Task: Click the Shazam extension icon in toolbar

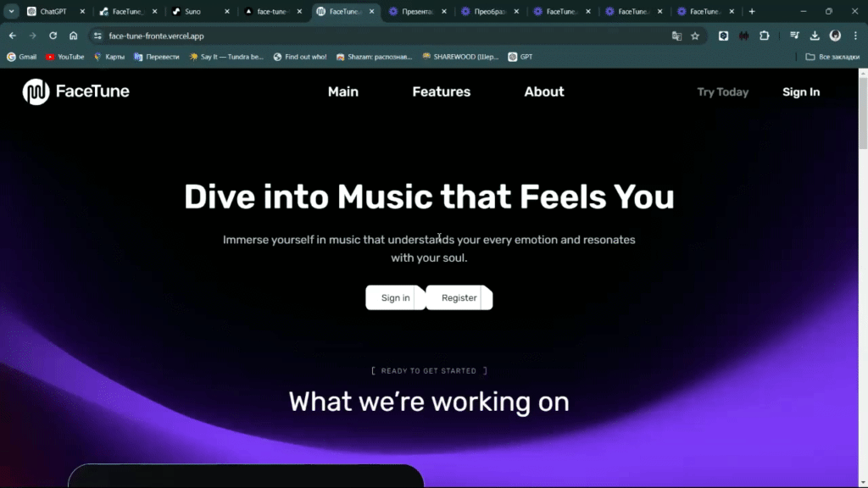Action: point(743,36)
